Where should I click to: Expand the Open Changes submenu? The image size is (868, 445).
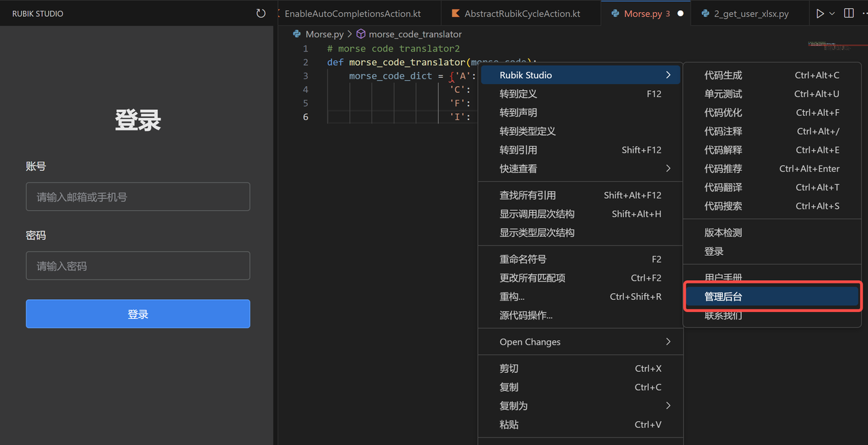click(581, 342)
